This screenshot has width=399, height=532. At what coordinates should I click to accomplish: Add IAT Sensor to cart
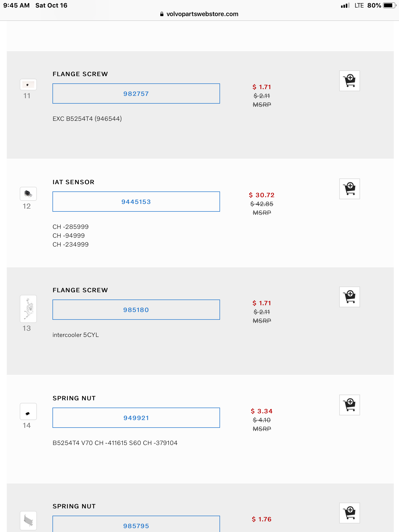(349, 189)
